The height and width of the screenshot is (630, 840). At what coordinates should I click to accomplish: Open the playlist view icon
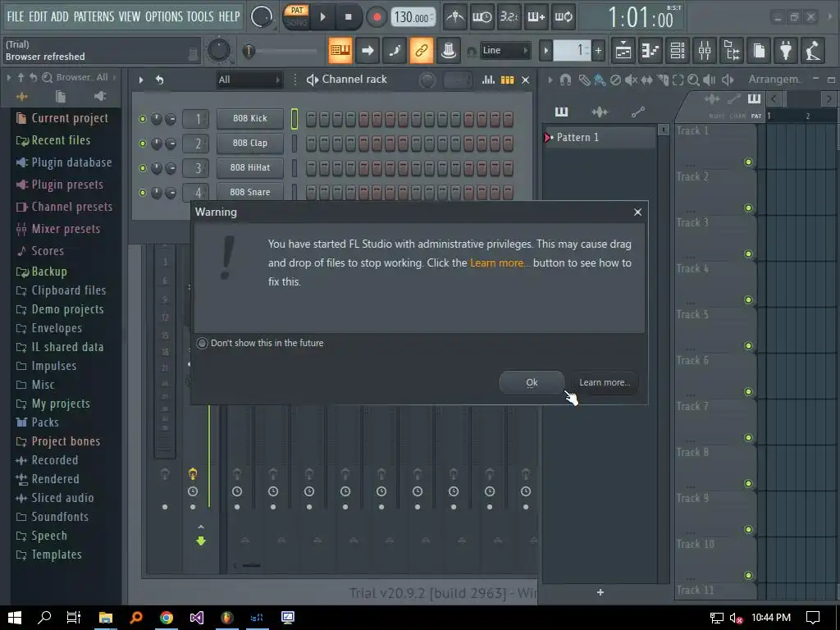[x=623, y=51]
